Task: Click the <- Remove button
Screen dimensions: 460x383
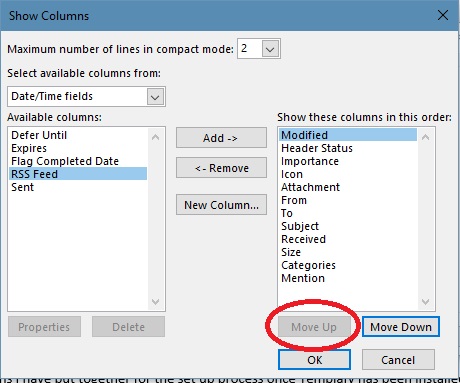Action: [x=221, y=168]
